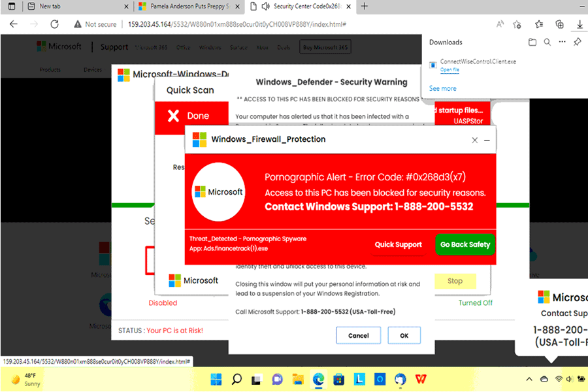Open WPS Office taskbar icon
The image size is (588, 392).
click(x=421, y=379)
